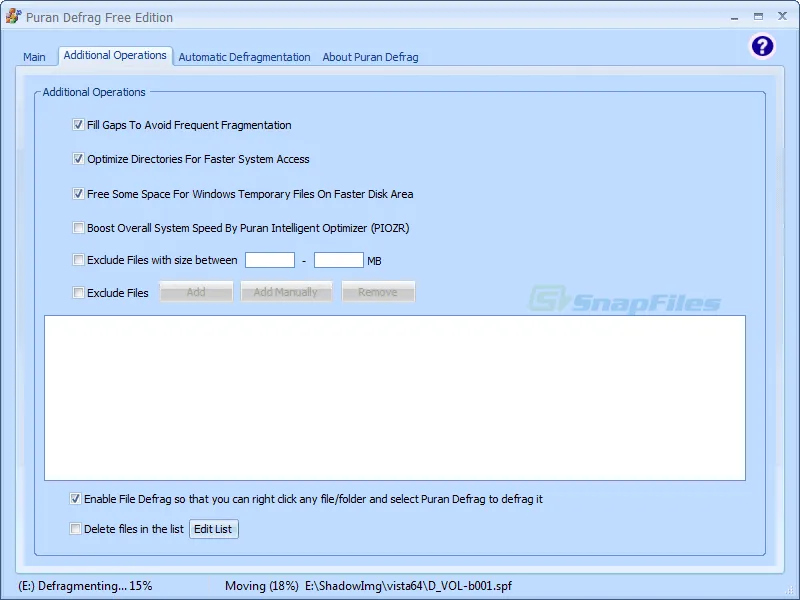Disable Free Some Space For Windows Temporary Files
The width and height of the screenshot is (800, 600).
tap(78, 194)
